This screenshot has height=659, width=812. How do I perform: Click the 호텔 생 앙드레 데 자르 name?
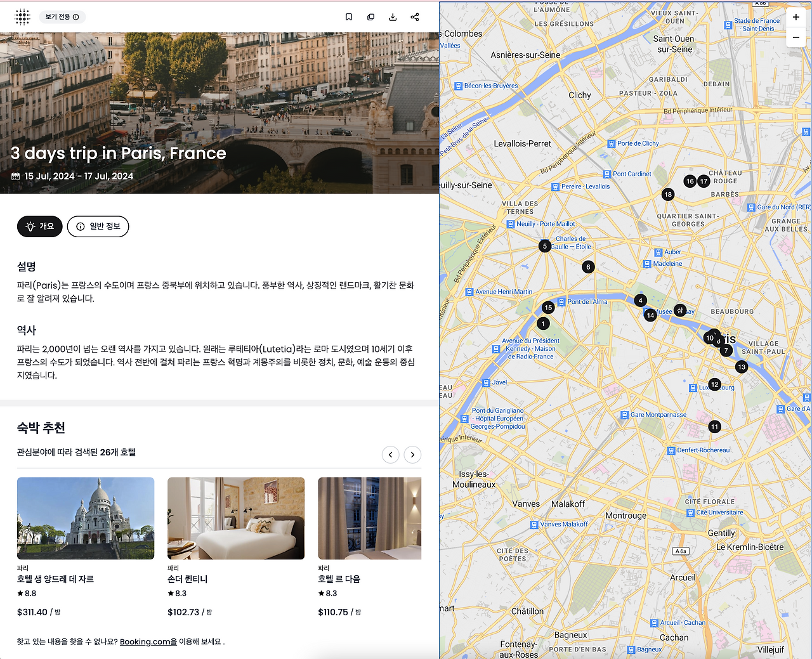pyautogui.click(x=55, y=579)
